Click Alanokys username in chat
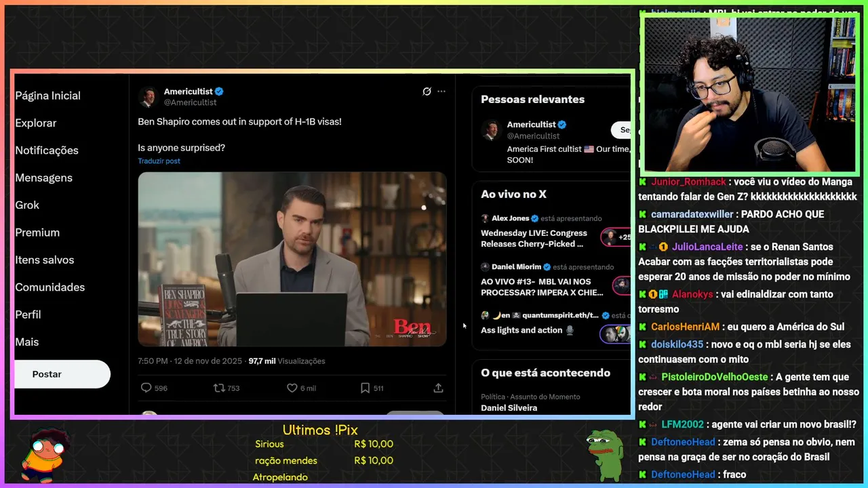This screenshot has width=868, height=488. [x=692, y=294]
